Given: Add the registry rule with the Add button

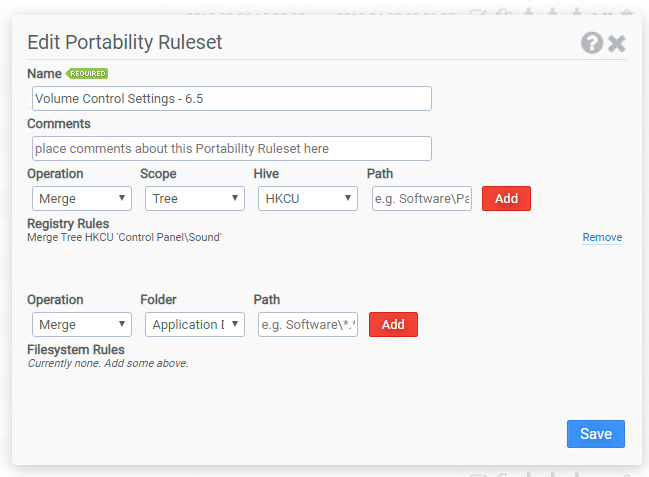Looking at the screenshot, I should 506,199.
